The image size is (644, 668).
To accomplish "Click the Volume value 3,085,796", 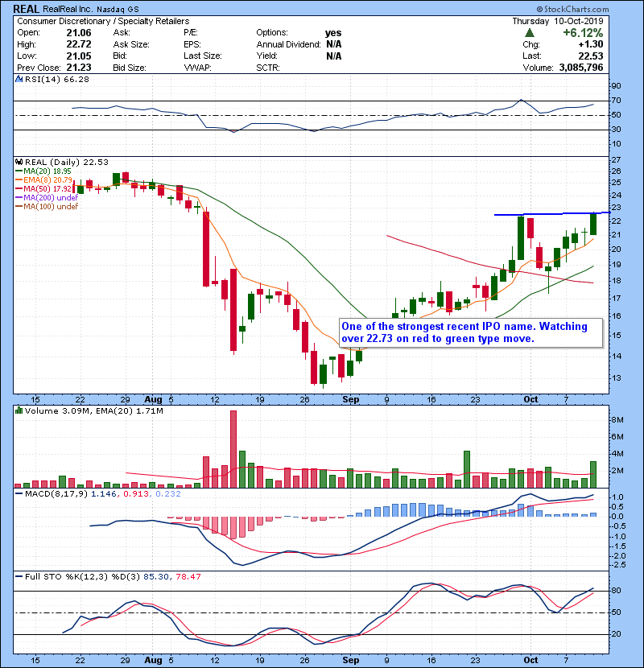I will (x=581, y=68).
